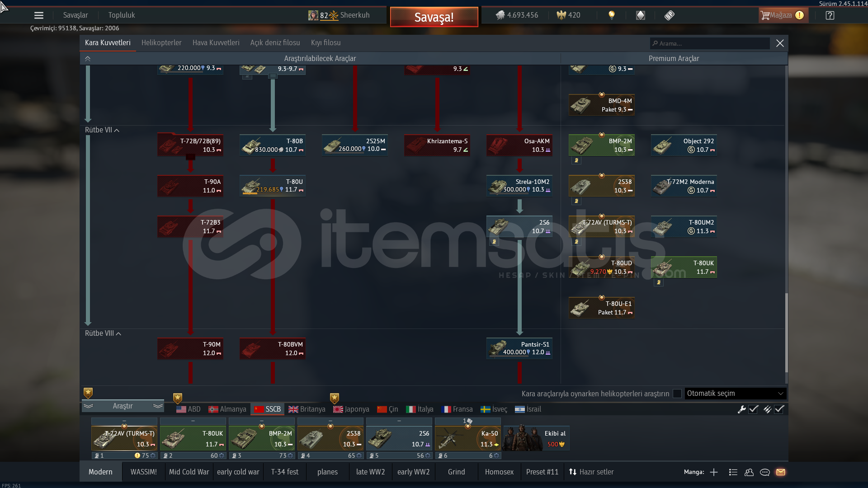
Task: Switch to the Kıyı filosu tab
Action: tap(326, 42)
